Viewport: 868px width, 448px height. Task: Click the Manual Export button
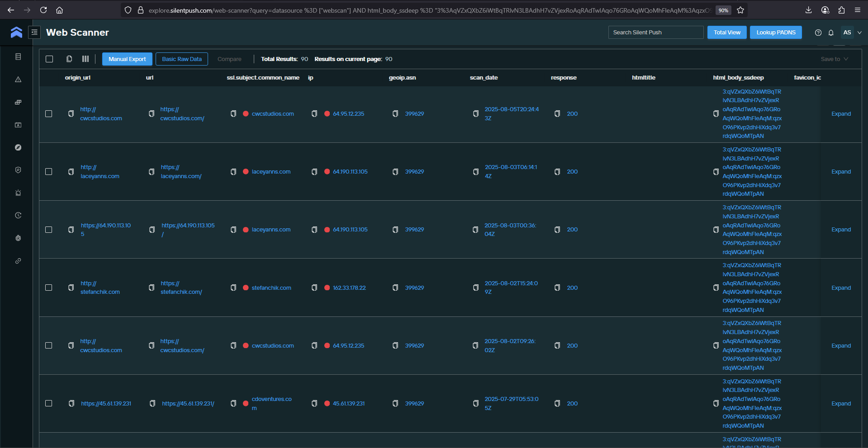[x=127, y=59]
